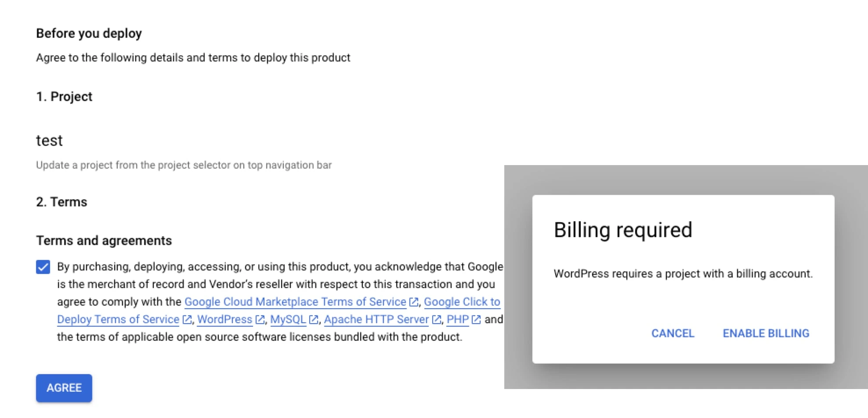Open the PHP terms link
The image size is (868, 418).
[x=458, y=320]
